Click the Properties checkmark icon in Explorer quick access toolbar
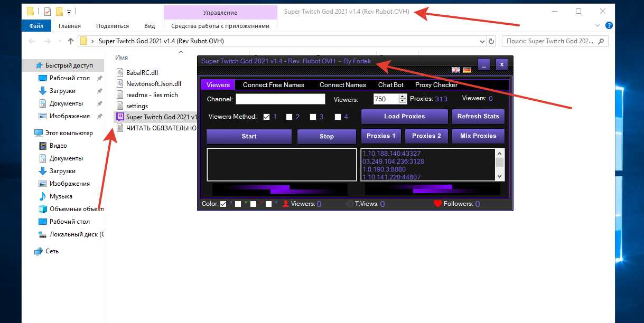This screenshot has height=323, width=644. pyautogui.click(x=48, y=11)
